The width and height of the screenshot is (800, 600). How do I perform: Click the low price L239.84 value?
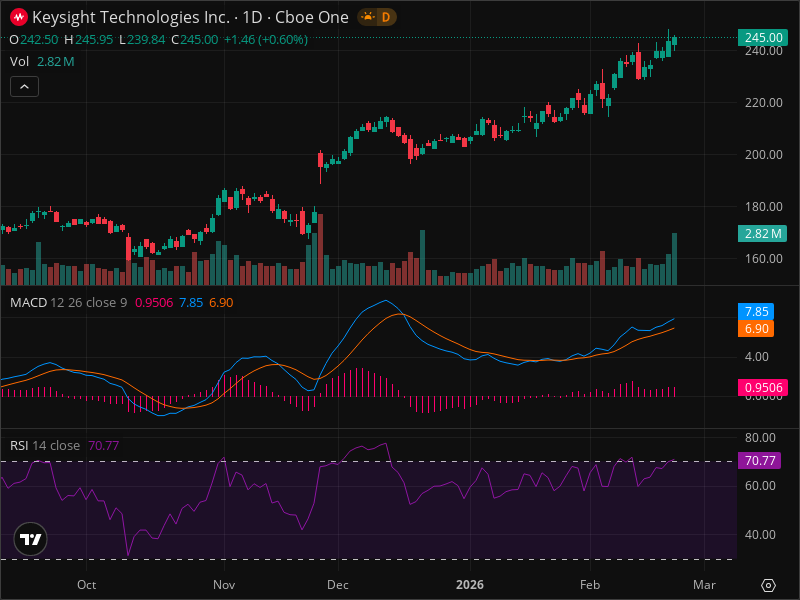coord(142,40)
